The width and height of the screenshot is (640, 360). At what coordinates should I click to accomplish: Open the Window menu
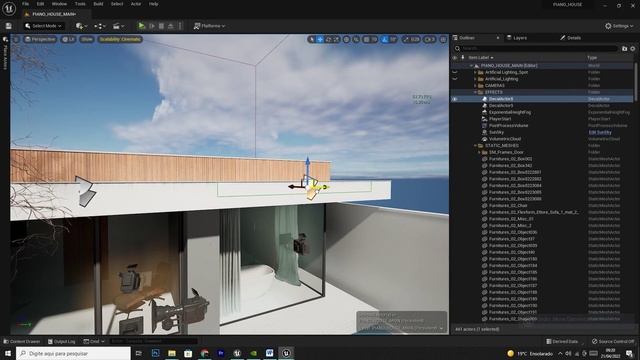(x=59, y=4)
